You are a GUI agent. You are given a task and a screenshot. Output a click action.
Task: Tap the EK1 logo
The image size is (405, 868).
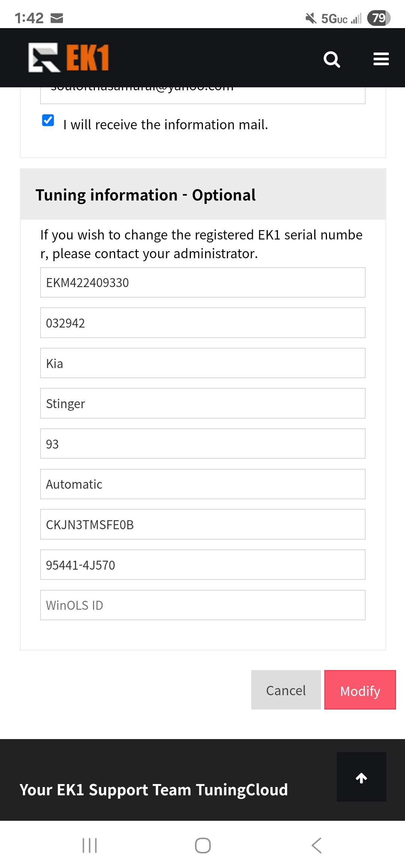point(69,57)
